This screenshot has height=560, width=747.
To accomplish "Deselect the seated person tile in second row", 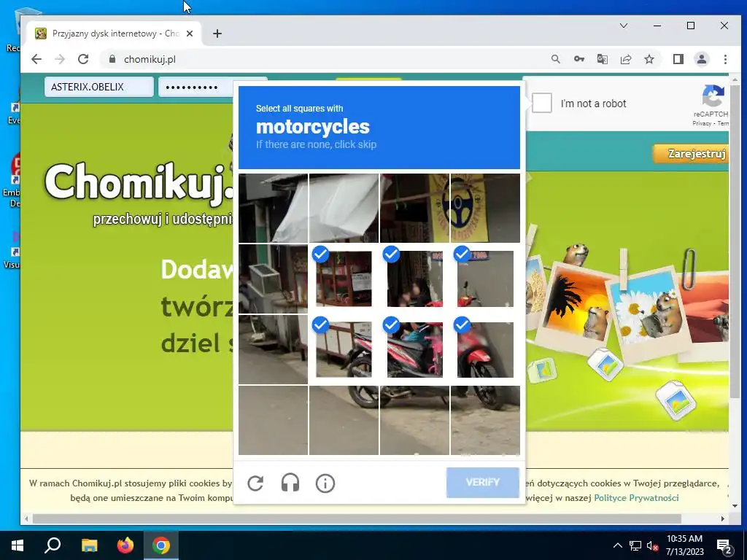I will (414, 279).
